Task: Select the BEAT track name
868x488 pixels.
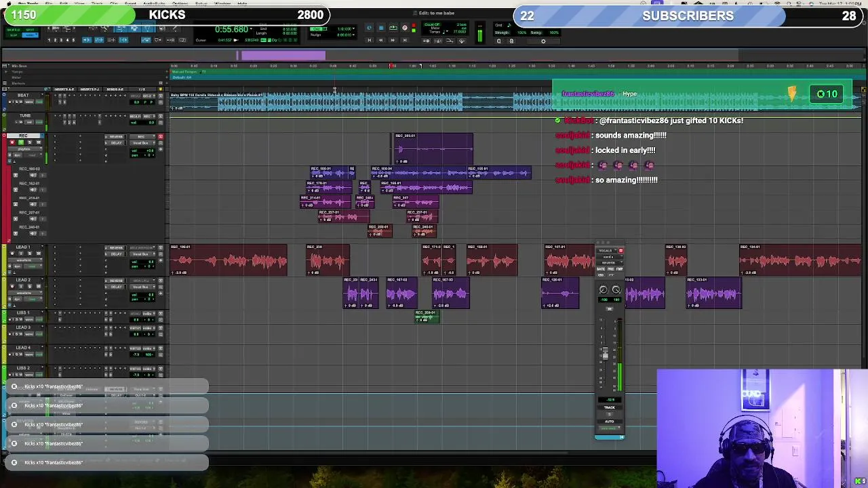Action: [23, 96]
